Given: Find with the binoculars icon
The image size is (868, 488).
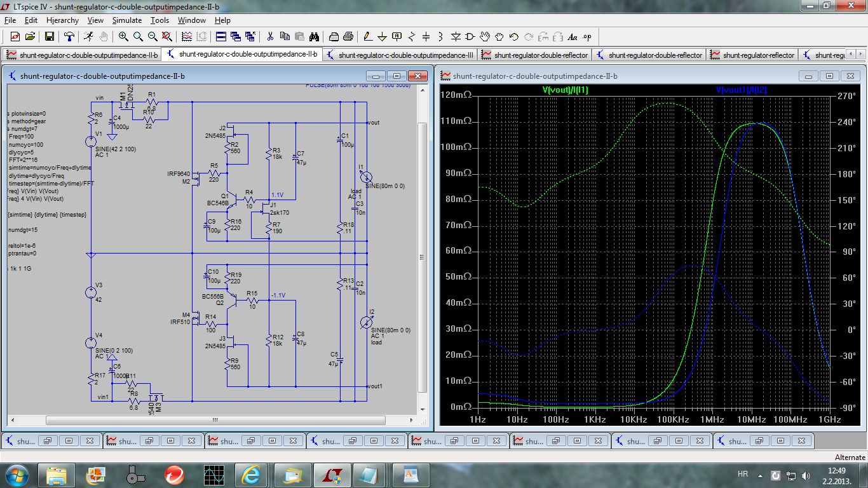Looking at the screenshot, I should pyautogui.click(x=314, y=36).
